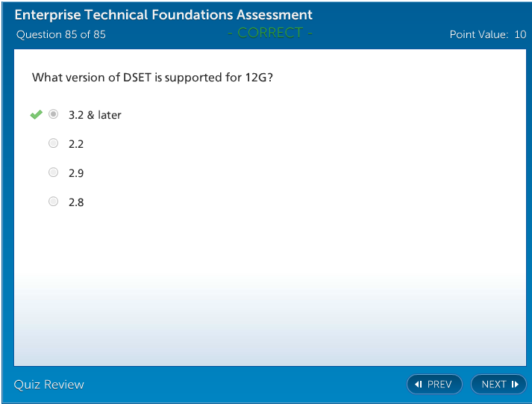Viewport: 532px width, 404px height.
Task: Click the Enterprise Technical Foundations Assessment title
Action: pyautogui.click(x=163, y=15)
